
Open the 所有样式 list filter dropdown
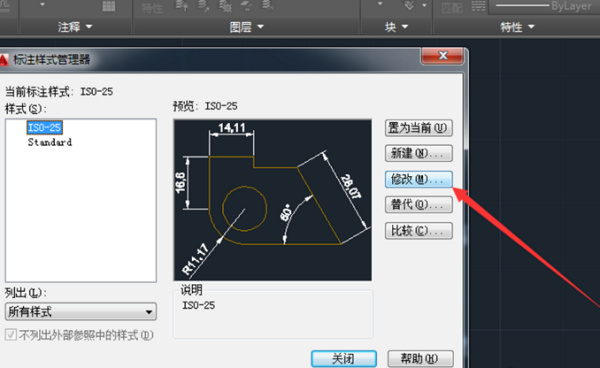(81, 311)
